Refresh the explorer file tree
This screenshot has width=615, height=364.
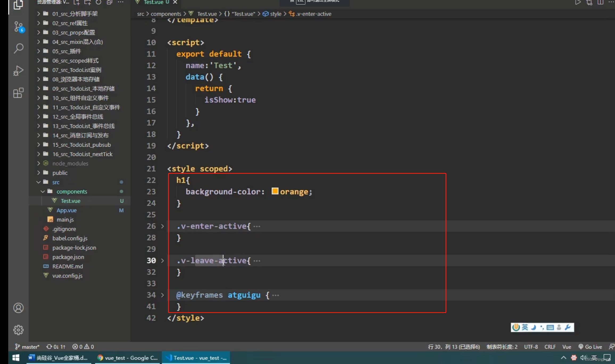point(98,2)
